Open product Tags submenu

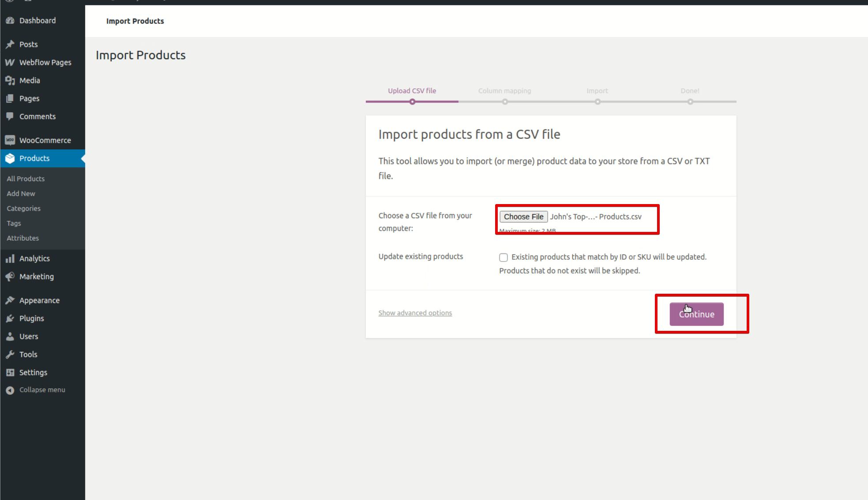14,223
